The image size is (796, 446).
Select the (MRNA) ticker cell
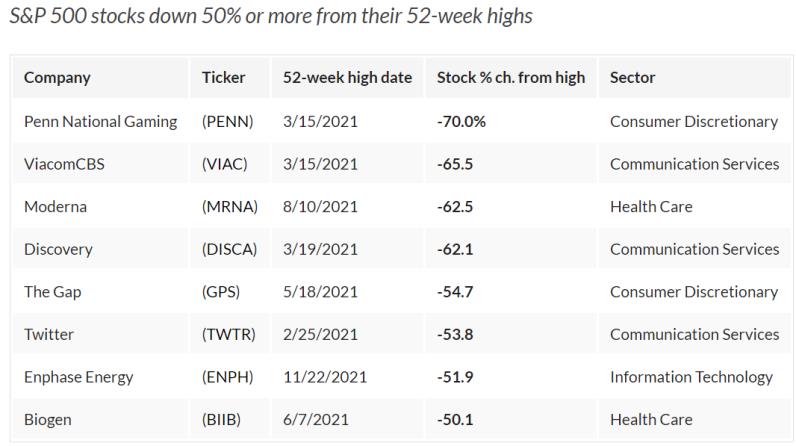pyautogui.click(x=230, y=207)
